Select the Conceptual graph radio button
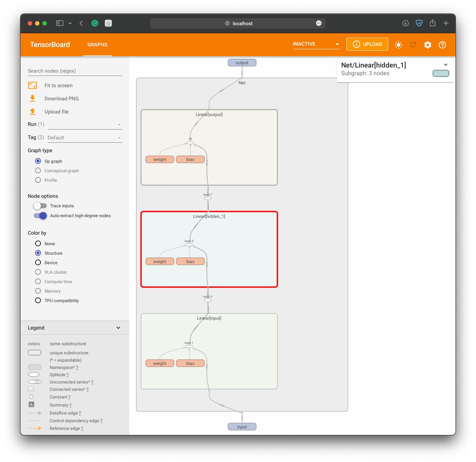Image resolution: width=476 pixels, height=462 pixels. tap(38, 170)
